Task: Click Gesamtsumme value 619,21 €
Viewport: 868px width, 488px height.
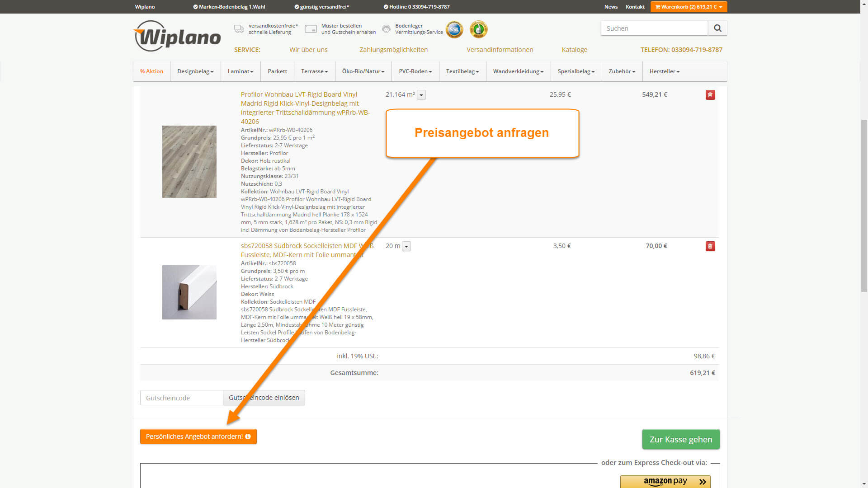Action: pyautogui.click(x=703, y=373)
